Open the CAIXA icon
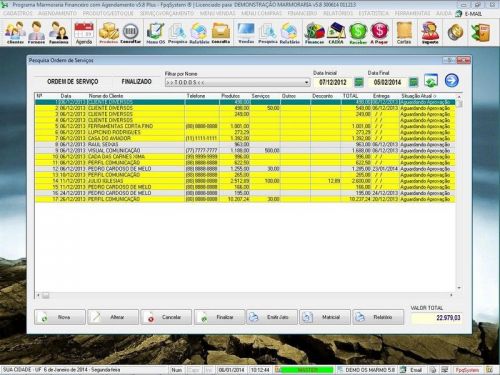500x375 pixels. pyautogui.click(x=336, y=32)
